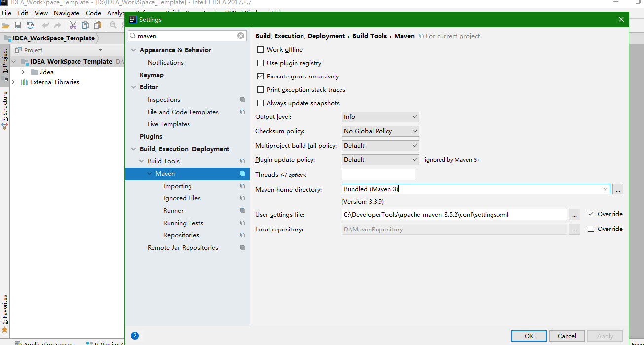Click the Find magnifier toolbar icon
The image size is (644, 345).
pyautogui.click(x=113, y=25)
